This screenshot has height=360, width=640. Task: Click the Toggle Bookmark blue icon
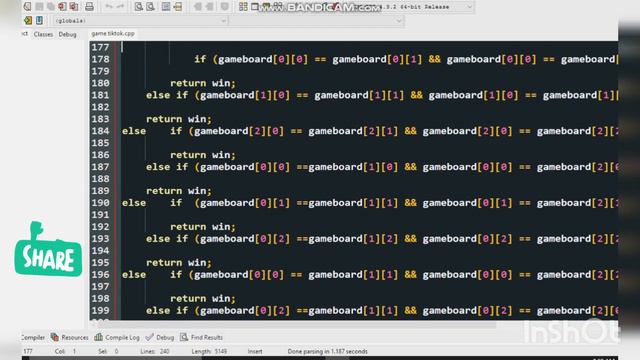click(39, 20)
